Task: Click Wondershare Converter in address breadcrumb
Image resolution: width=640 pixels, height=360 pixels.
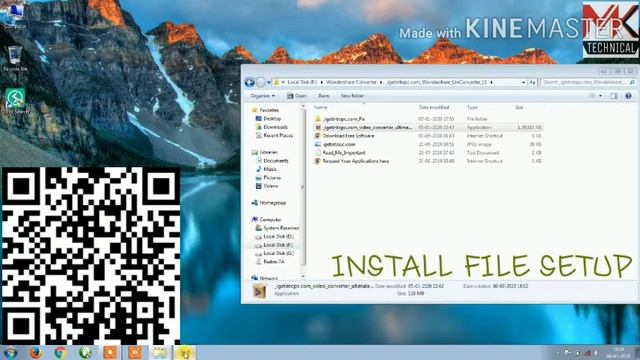Action: (x=351, y=82)
